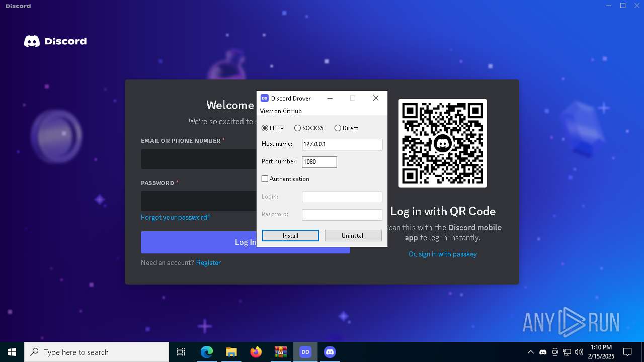Click the Install button
Viewport: 644px width, 362px height.
(x=290, y=235)
